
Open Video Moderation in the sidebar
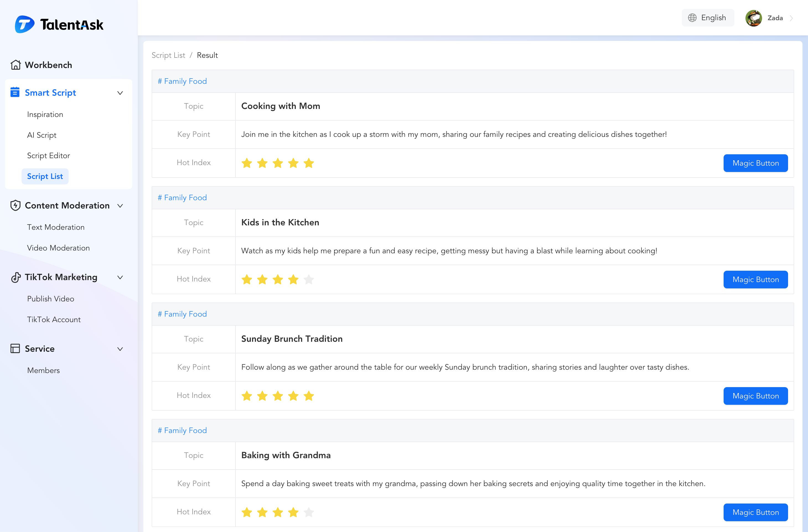[58, 248]
